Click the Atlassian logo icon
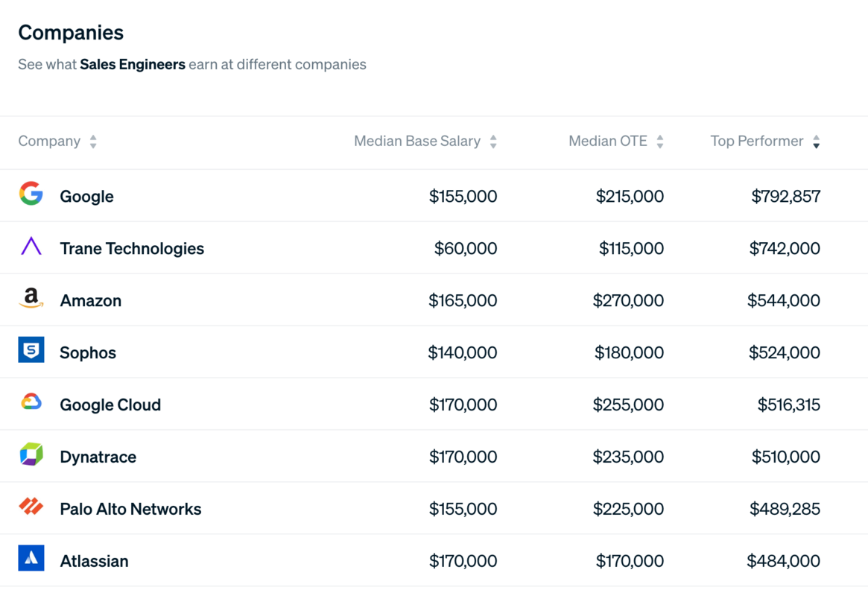 click(31, 559)
